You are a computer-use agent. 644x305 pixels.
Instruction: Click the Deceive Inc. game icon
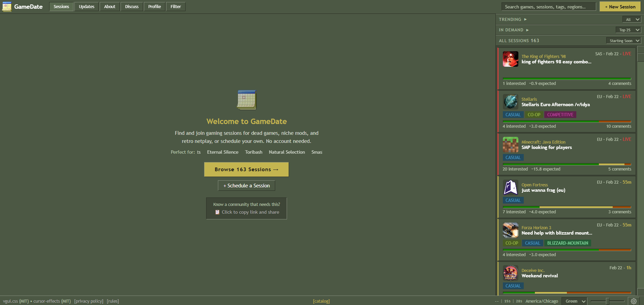click(x=511, y=273)
